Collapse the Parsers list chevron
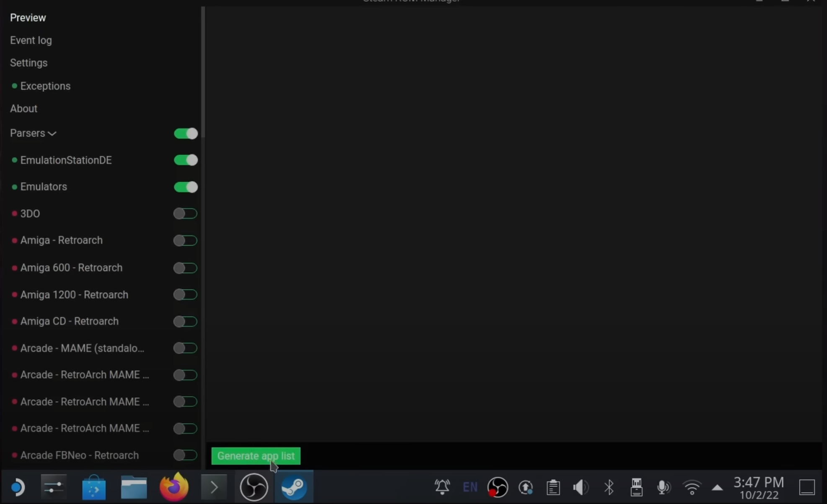Image resolution: width=827 pixels, height=504 pixels. (52, 134)
